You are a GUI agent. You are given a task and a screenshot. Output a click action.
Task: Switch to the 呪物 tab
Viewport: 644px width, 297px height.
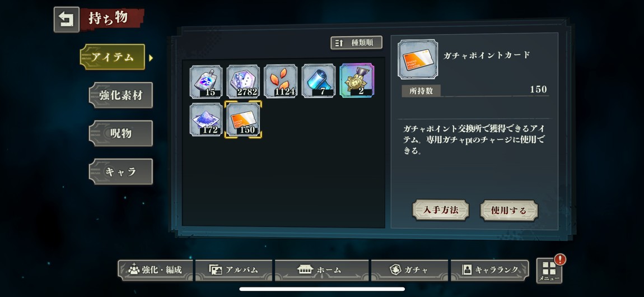tap(121, 133)
